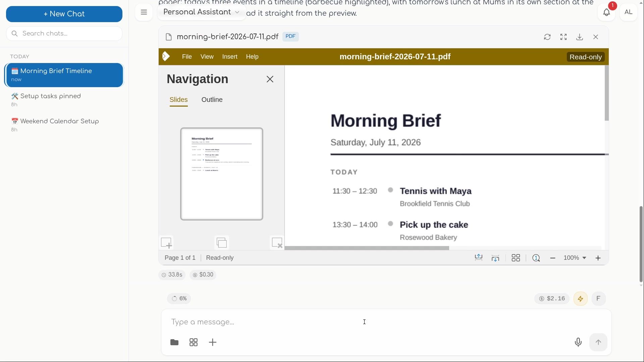Reset zoom to actual size icon
Image resolution: width=644 pixels, height=362 pixels.
[536, 258]
